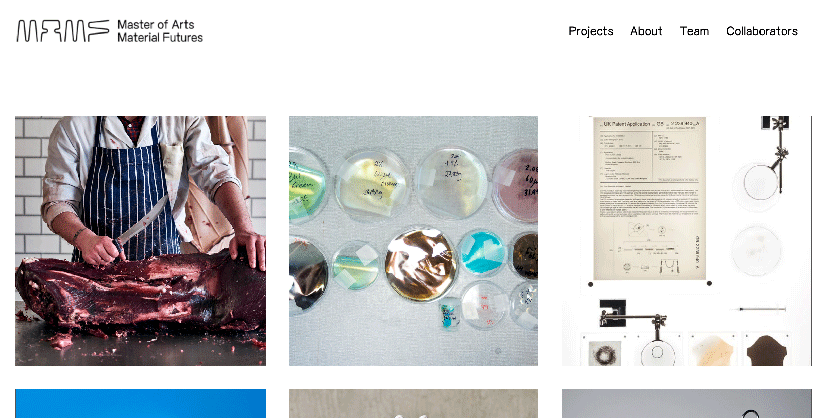Image resolution: width=827 pixels, height=418 pixels.
Task: Click the turquoise petri dish
Action: click(482, 254)
